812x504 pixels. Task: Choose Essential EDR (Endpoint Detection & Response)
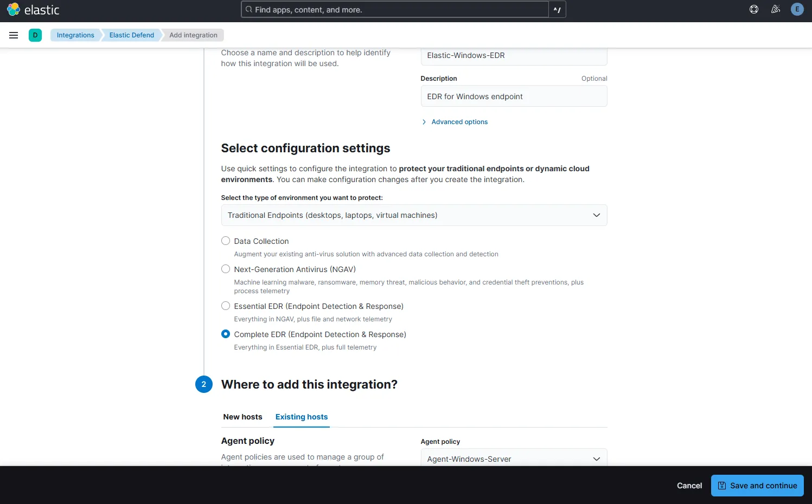pos(226,305)
